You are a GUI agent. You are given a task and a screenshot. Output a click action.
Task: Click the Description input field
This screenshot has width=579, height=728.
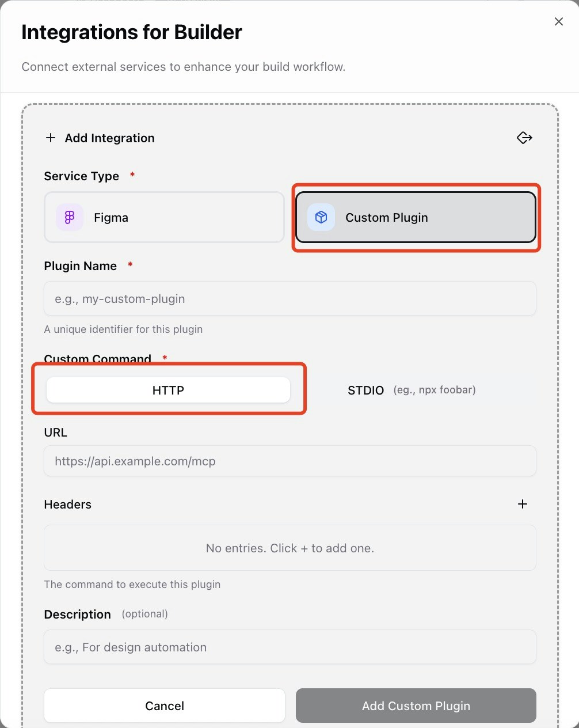click(x=290, y=647)
